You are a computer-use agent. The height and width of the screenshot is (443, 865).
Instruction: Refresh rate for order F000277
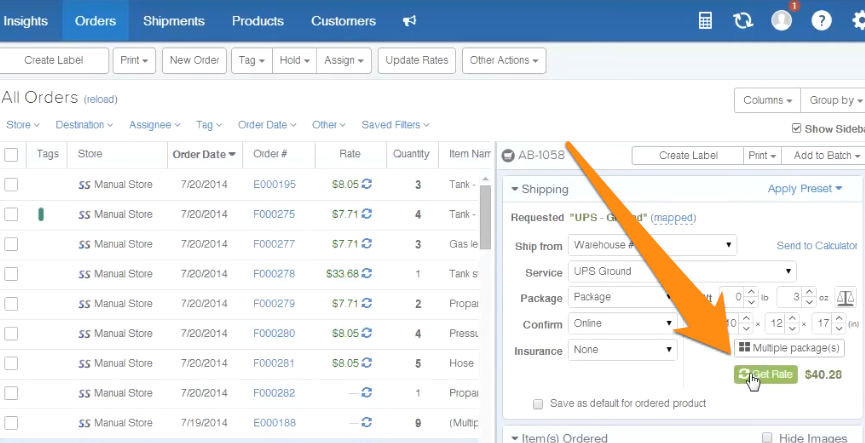[x=366, y=244]
